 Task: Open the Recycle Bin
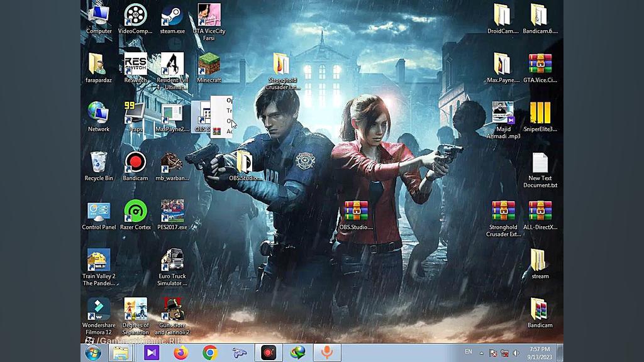99,166
